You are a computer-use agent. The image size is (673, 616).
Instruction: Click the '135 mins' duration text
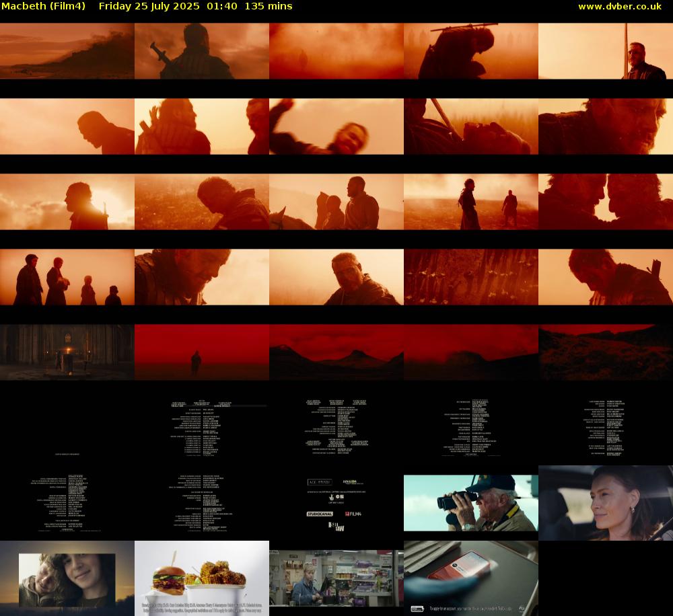269,7
